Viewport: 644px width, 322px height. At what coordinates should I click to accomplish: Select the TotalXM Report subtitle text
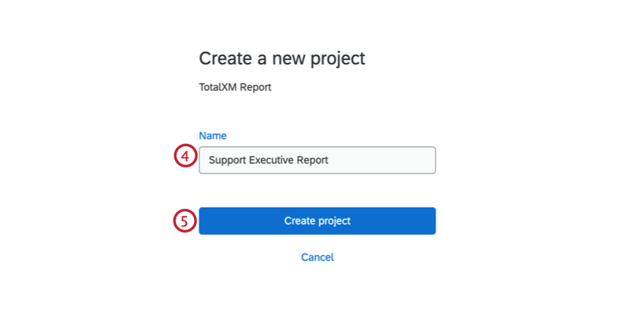pyautogui.click(x=235, y=87)
